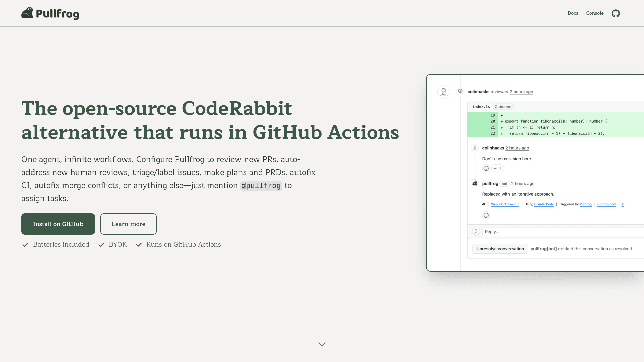This screenshot has width=644, height=362.
Task: Open the Claude Code link
Action: click(544, 204)
